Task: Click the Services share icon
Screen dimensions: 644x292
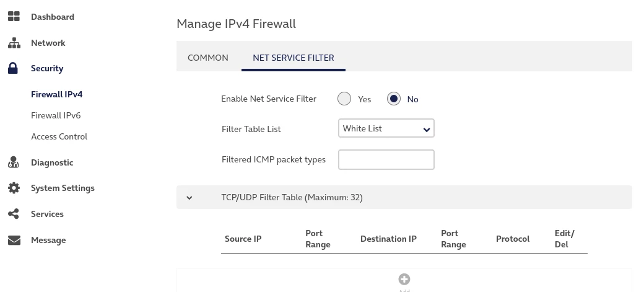Action: point(14,214)
